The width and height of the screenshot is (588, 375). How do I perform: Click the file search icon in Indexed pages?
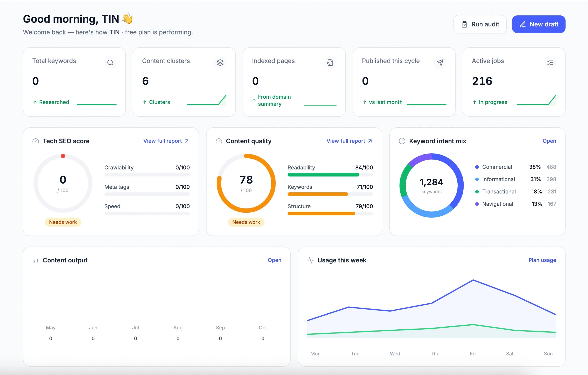pyautogui.click(x=330, y=63)
